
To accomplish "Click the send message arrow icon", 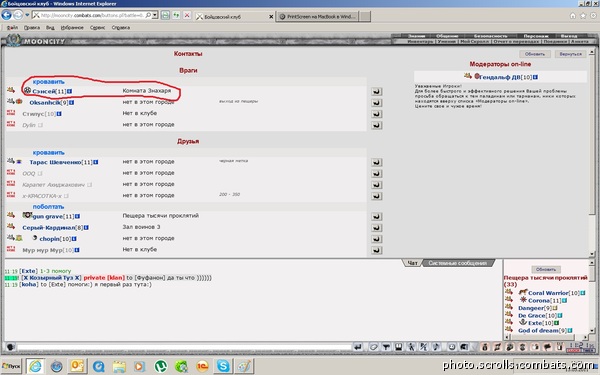I will click(x=358, y=347).
